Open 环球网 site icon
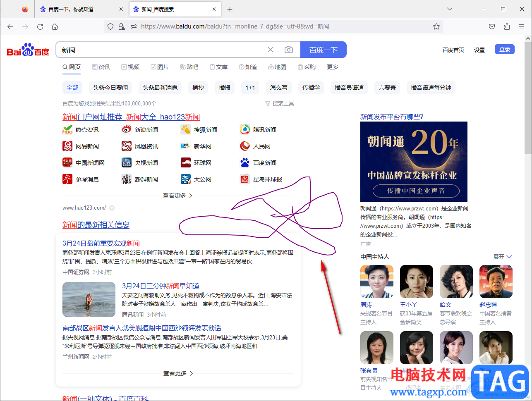The height and width of the screenshot is (401, 532). pyautogui.click(x=186, y=162)
